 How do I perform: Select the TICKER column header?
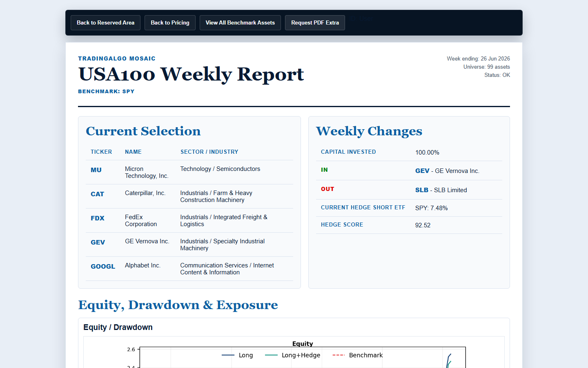coord(101,152)
